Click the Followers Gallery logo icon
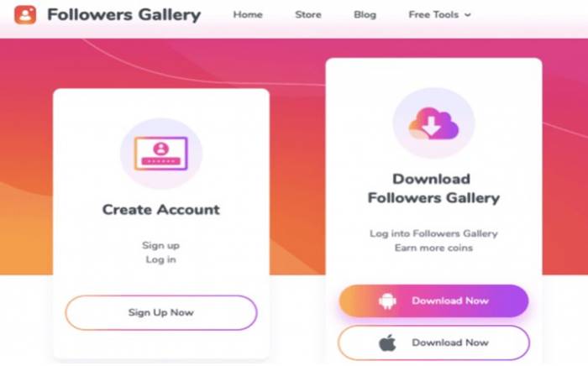The width and height of the screenshot is (588, 366). click(25, 14)
